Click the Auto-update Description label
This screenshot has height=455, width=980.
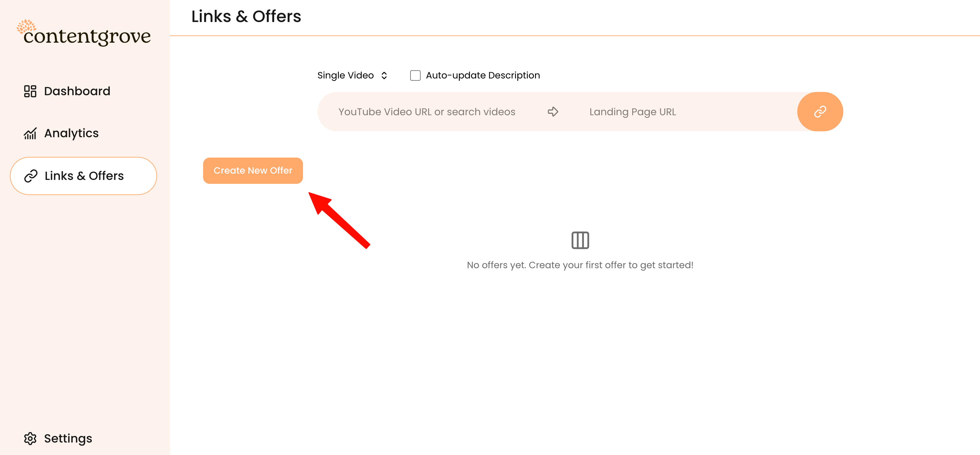(x=482, y=75)
